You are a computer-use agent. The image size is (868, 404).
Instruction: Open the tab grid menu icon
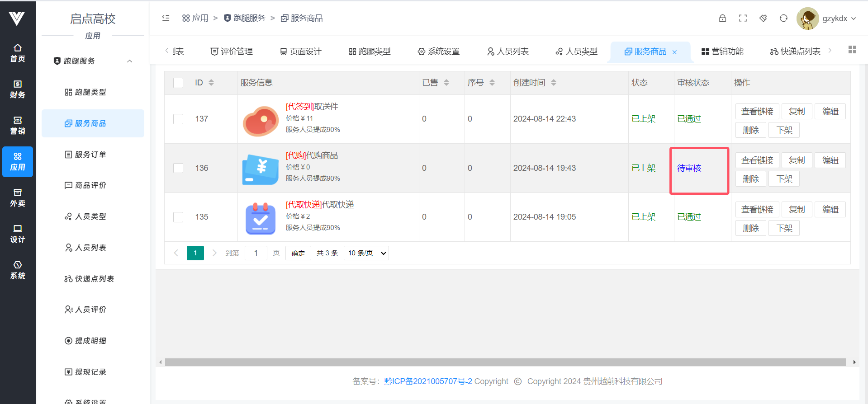click(x=852, y=50)
